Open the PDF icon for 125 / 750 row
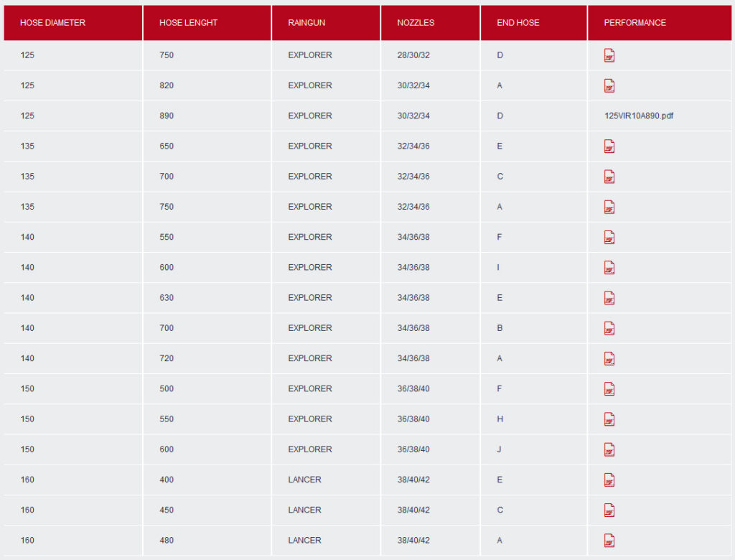Screen dimensions: 735x560 [x=609, y=55]
